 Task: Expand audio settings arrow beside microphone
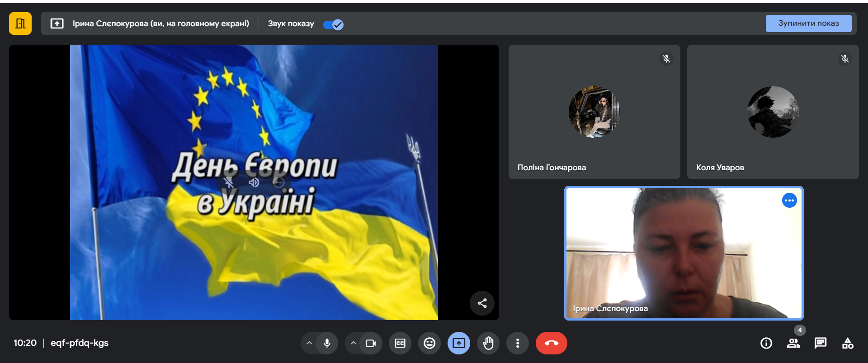point(309,343)
